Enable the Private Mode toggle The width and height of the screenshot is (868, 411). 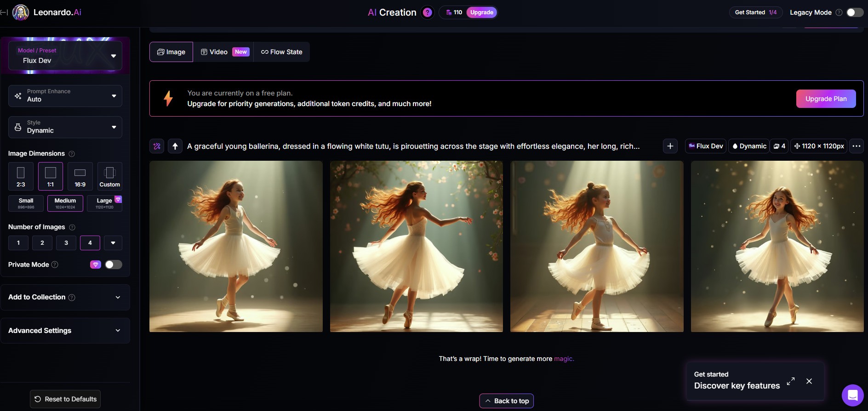(113, 265)
